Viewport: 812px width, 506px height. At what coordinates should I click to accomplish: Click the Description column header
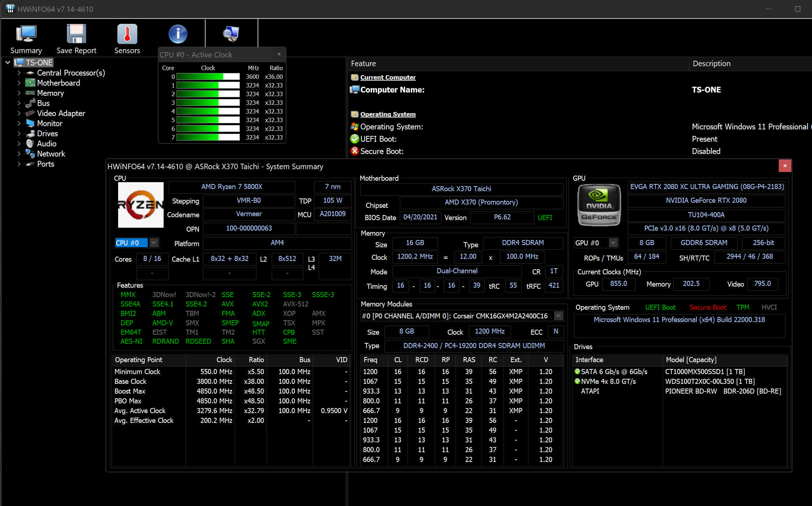click(751, 64)
